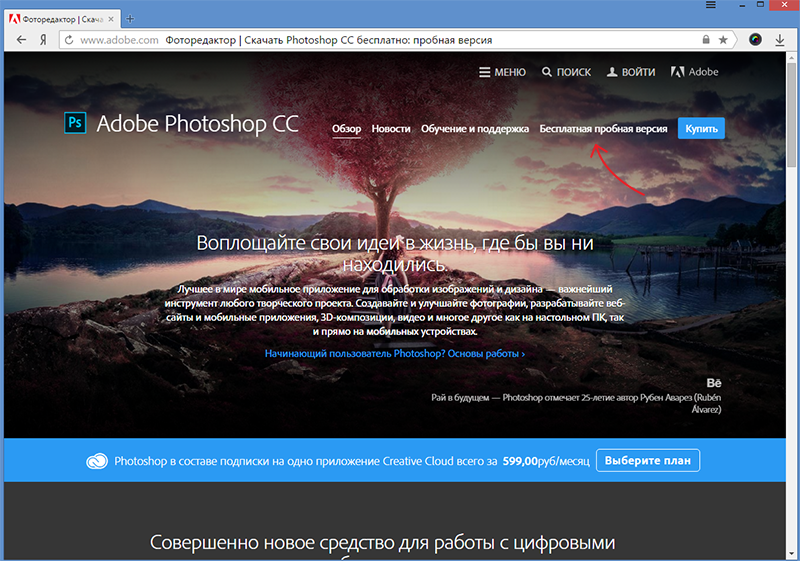This screenshot has width=800, height=561.
Task: Open Yandex home via the Я icon
Action: pos(43,40)
